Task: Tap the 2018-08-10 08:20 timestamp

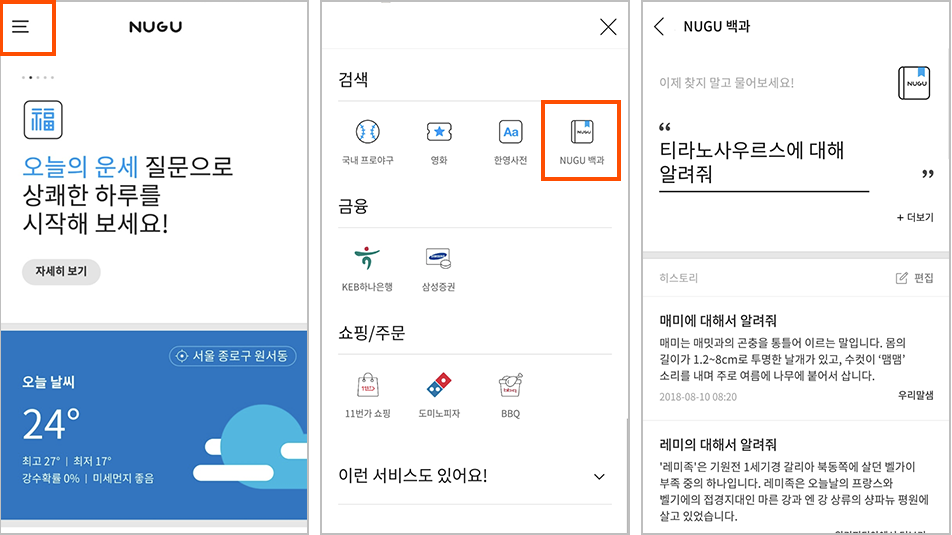Action: (x=698, y=397)
